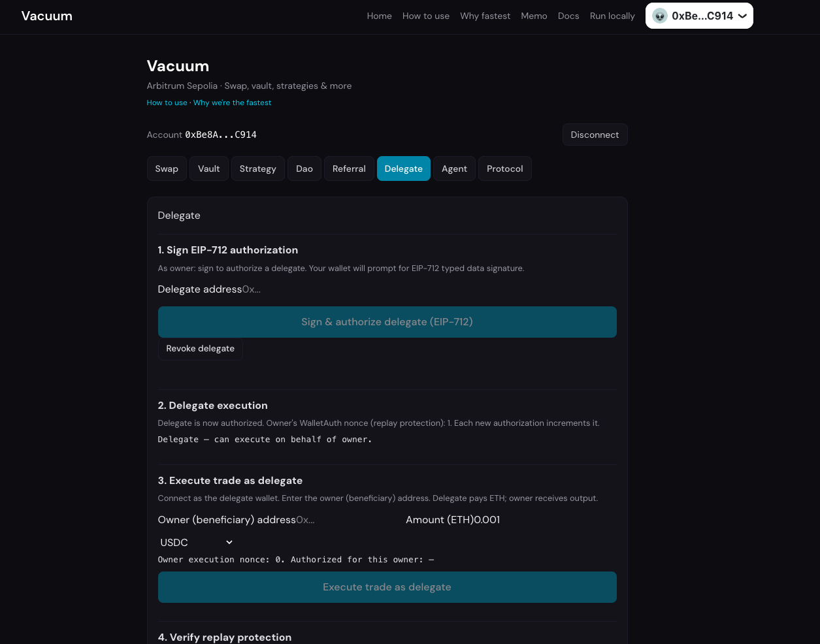
Task: Follow the 'Why we're the fastest' link
Action: pos(232,103)
